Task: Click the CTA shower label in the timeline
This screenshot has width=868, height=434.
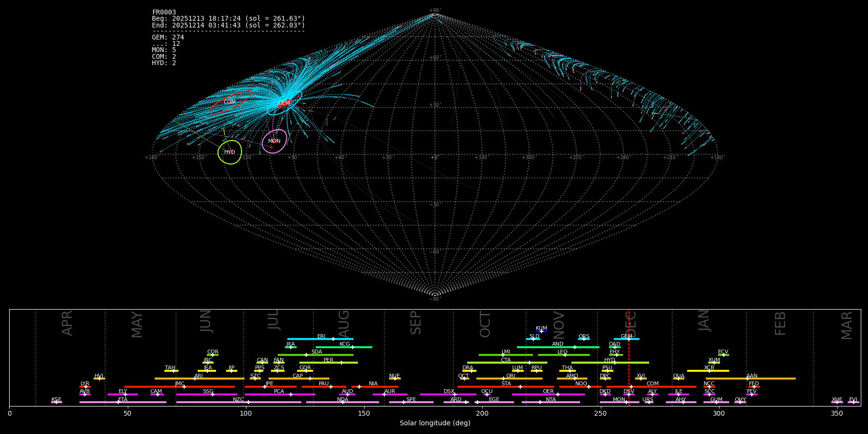Action: point(506,360)
